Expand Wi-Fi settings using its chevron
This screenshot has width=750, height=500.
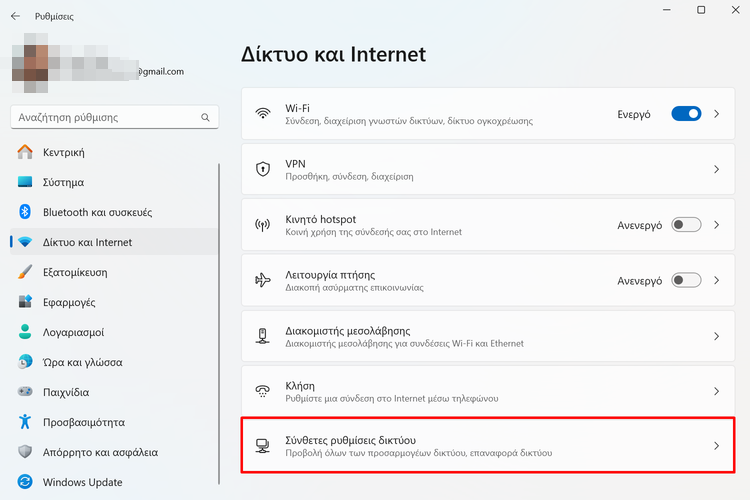(716, 114)
